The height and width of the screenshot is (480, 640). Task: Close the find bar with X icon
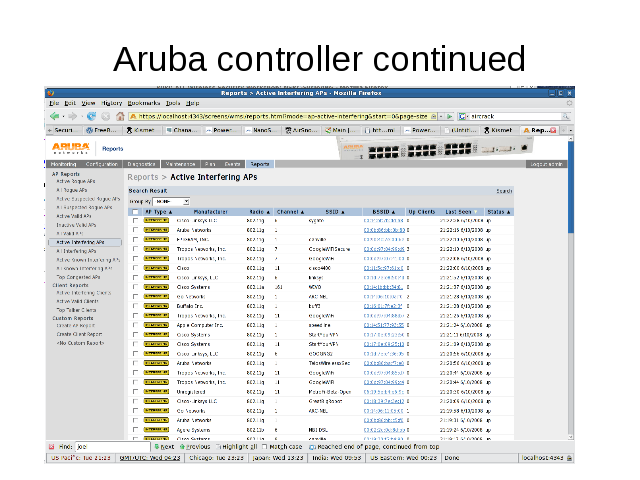pos(52,447)
